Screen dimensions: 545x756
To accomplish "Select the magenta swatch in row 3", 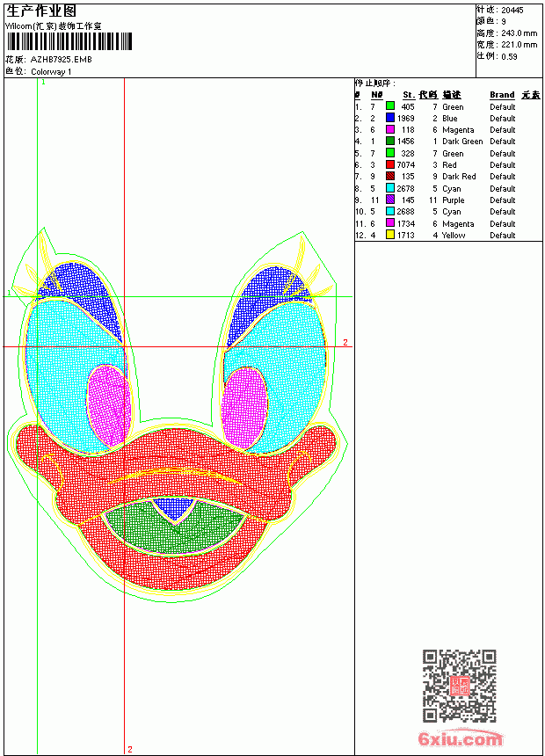I will click(x=390, y=129).
